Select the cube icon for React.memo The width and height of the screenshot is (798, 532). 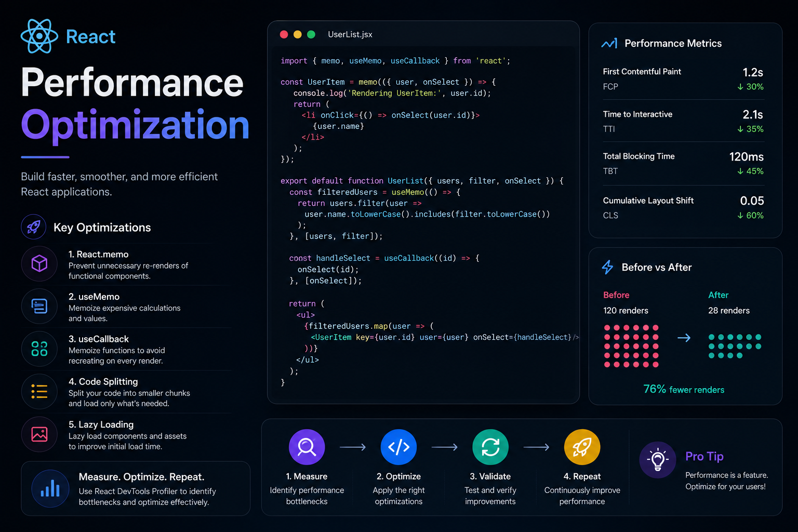(x=39, y=264)
